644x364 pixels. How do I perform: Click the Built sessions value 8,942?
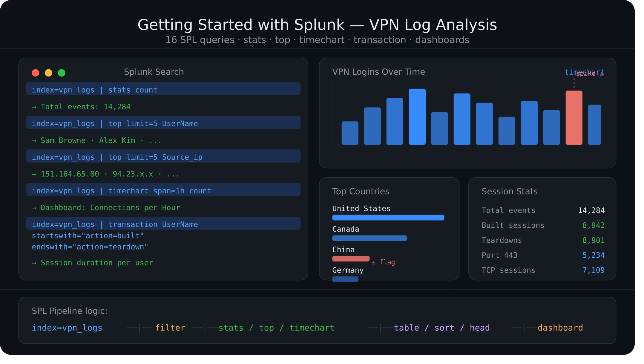(x=593, y=226)
